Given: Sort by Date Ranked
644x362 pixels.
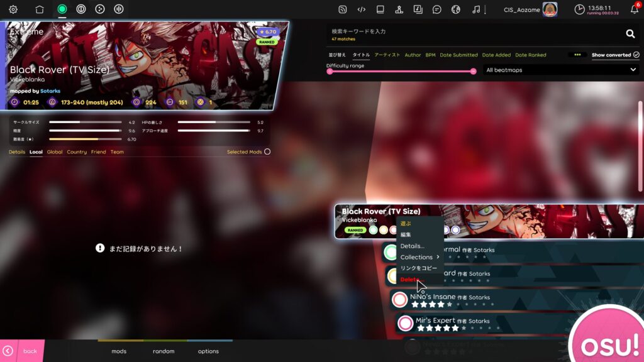Looking at the screenshot, I should point(531,55).
